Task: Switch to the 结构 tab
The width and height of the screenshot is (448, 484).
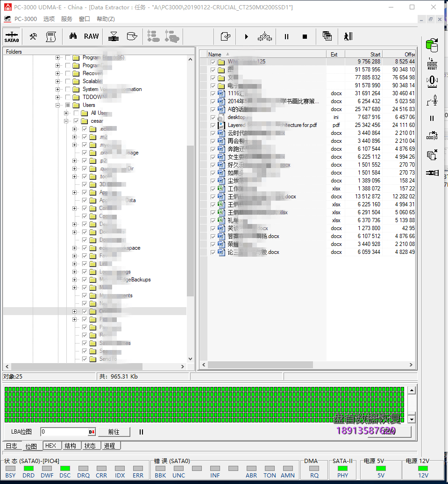Action: [x=70, y=445]
